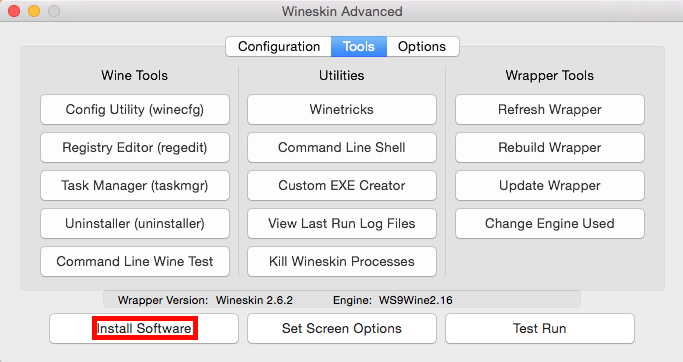
Task: Click Change Engine Used
Action: (x=550, y=223)
